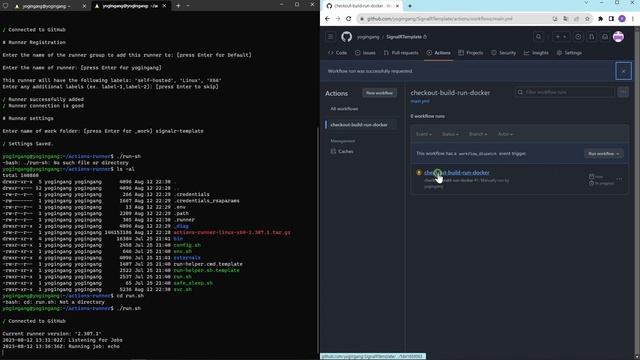Bookmark this page with the star icon
The height and width of the screenshot is (360, 640).
tap(587, 19)
